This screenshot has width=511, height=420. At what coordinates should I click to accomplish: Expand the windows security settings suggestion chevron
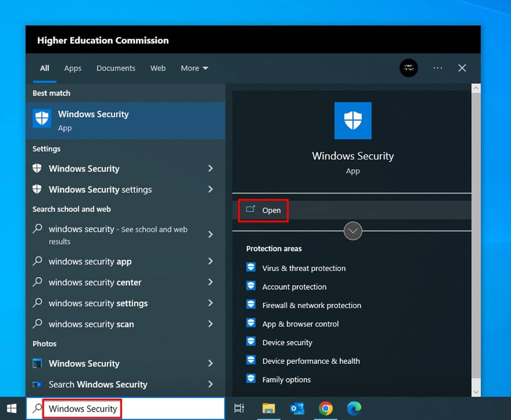pyautogui.click(x=211, y=303)
